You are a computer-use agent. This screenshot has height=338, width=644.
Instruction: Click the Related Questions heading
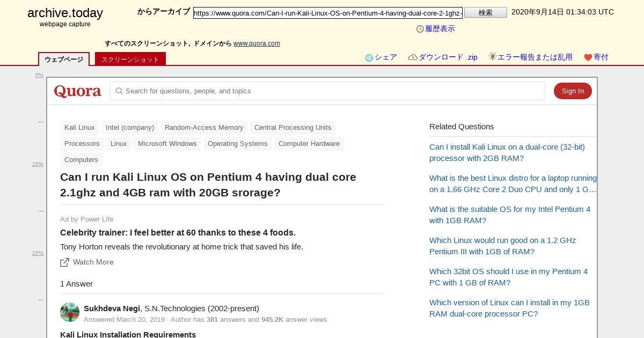(462, 127)
